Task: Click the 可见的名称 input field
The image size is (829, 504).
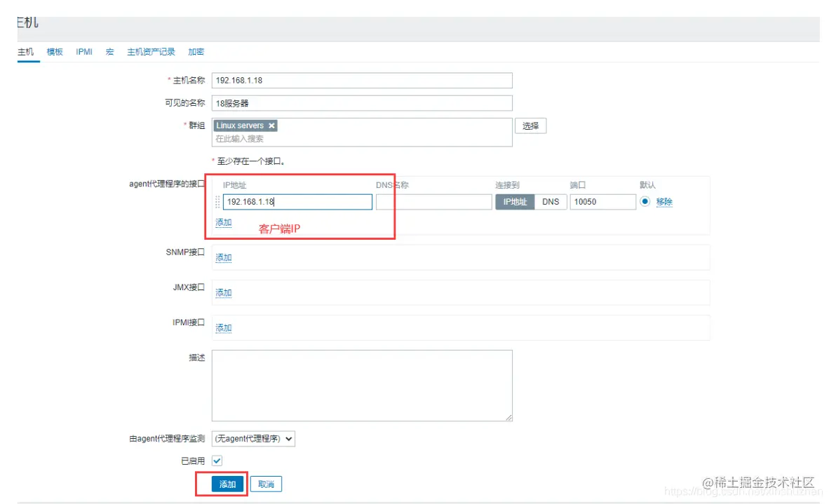Action: [x=362, y=103]
